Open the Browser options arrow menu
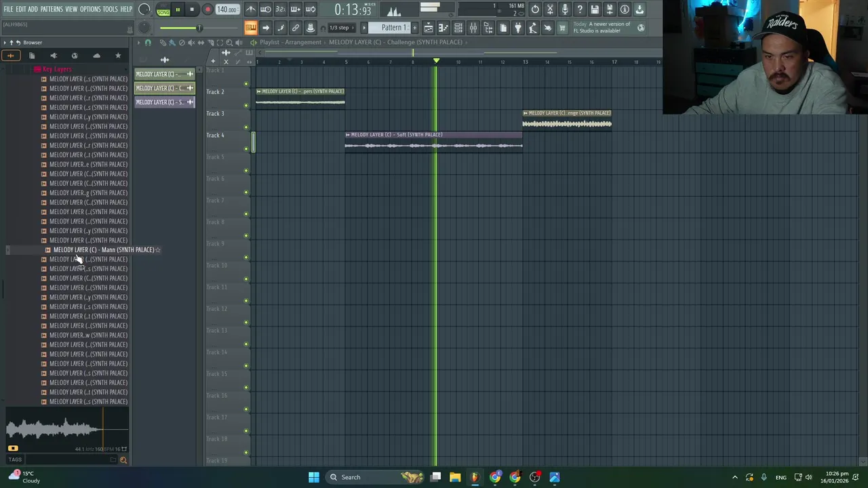This screenshot has width=868, height=488. pos(5,42)
